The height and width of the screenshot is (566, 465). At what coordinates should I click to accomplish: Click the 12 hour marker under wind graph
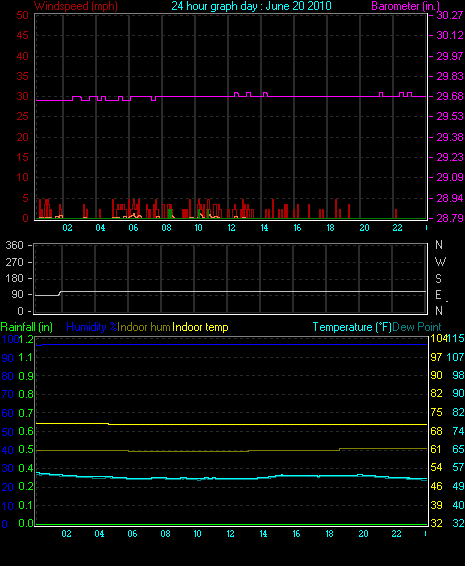point(231,228)
